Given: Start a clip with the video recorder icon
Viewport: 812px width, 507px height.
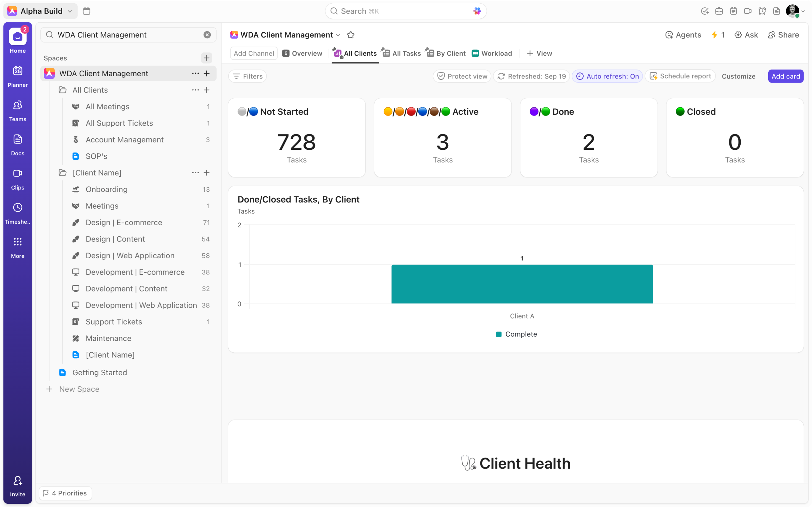Looking at the screenshot, I should [748, 11].
